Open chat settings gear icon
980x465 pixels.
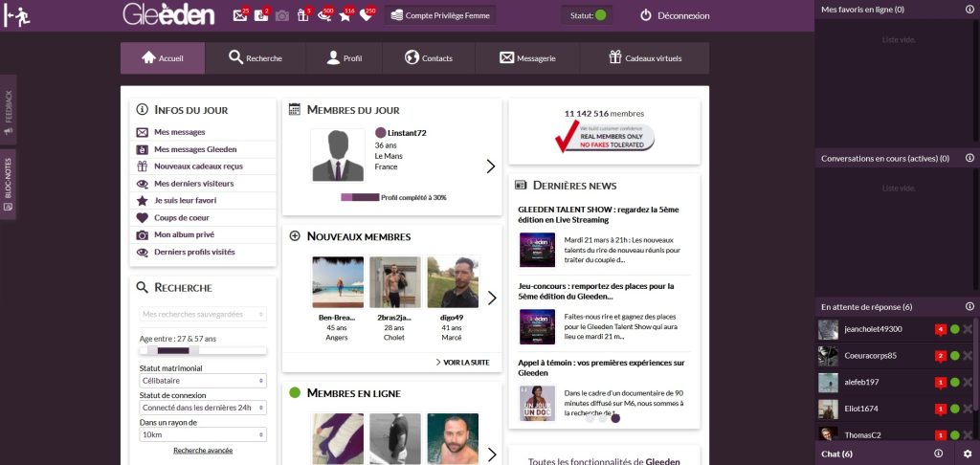click(968, 454)
